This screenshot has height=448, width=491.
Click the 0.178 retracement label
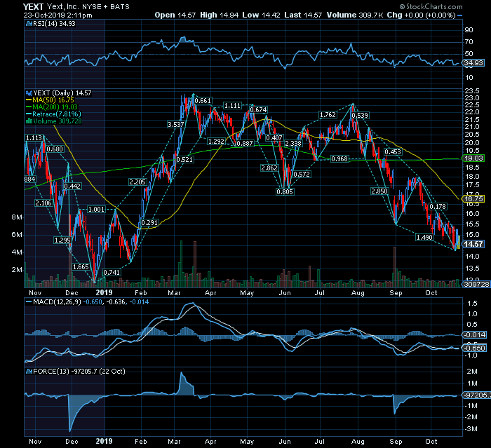[438, 207]
